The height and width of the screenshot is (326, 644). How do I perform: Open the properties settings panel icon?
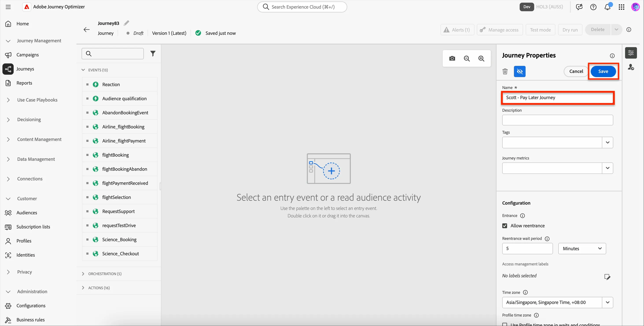(631, 53)
